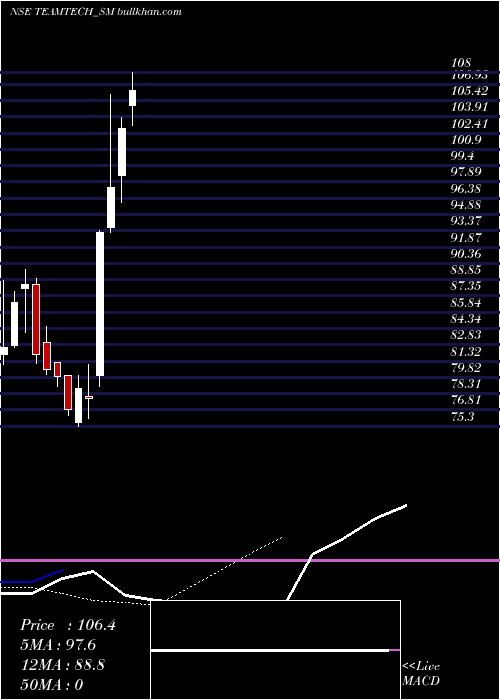500x700 pixels.
Task: Click the 87.35 price axis label
Action: pos(466,287)
